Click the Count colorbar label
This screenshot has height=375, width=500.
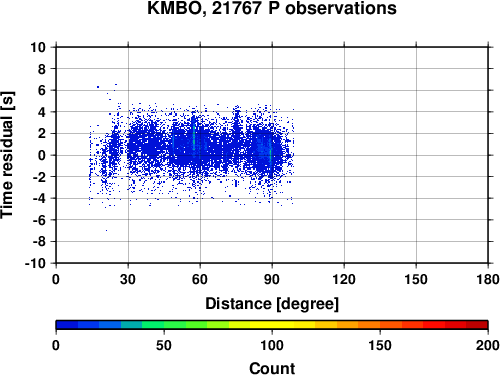point(272,368)
